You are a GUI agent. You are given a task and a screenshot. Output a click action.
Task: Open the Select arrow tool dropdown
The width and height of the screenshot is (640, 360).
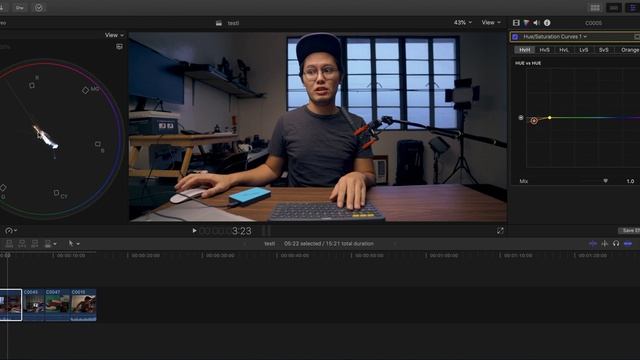coord(74,244)
